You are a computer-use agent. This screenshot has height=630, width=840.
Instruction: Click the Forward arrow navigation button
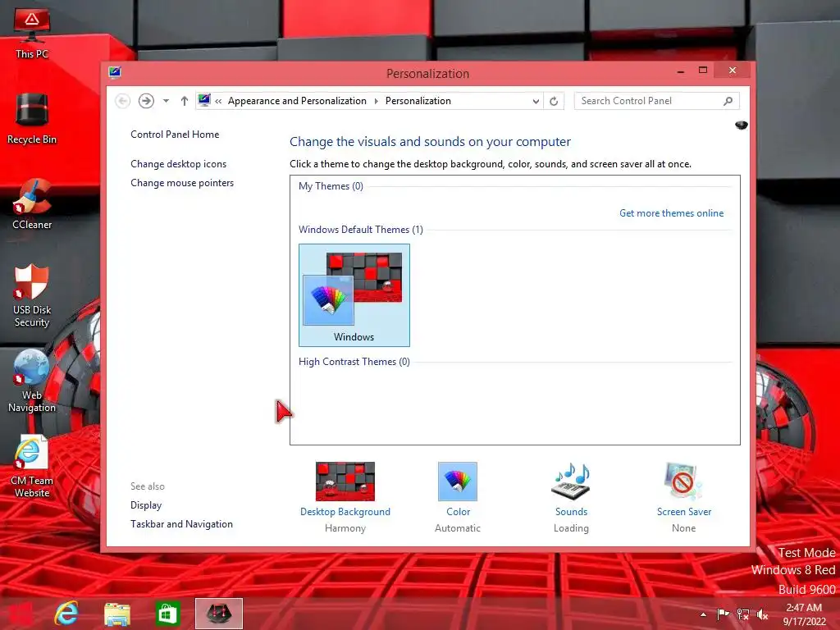tap(146, 101)
